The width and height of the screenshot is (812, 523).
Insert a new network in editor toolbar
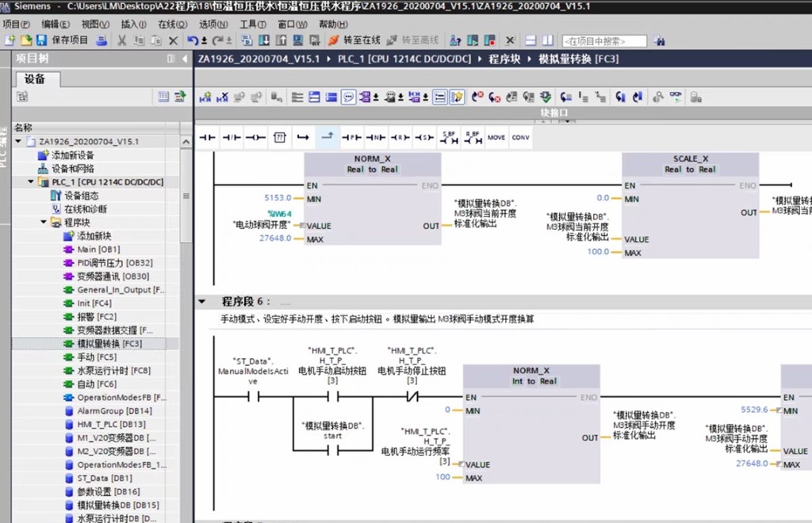pyautogui.click(x=205, y=97)
